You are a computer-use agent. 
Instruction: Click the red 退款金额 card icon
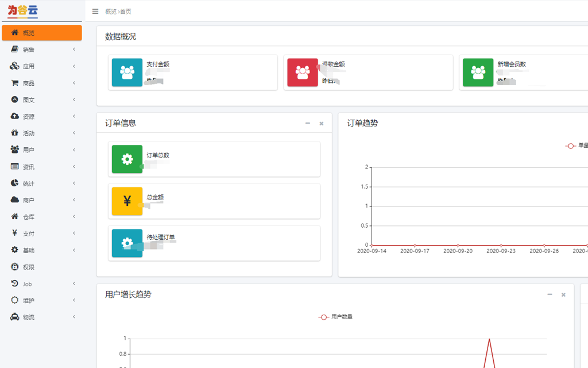(x=303, y=72)
